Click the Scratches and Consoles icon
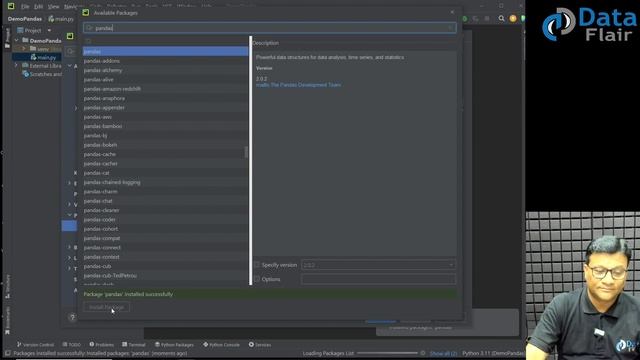This screenshot has width=640, height=360. (25, 74)
